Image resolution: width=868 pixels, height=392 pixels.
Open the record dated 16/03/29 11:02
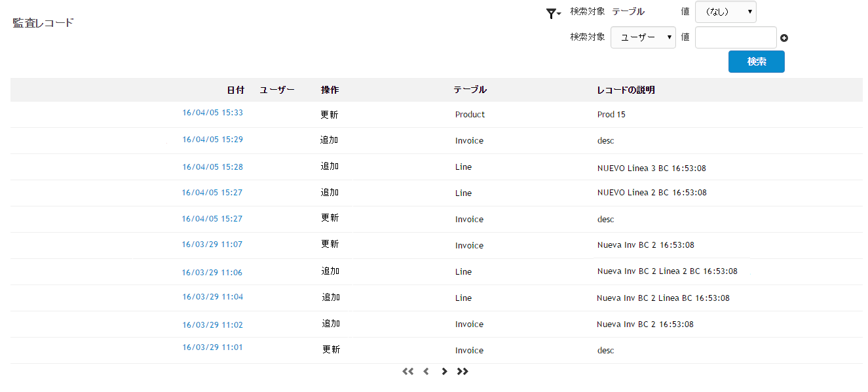(x=212, y=325)
